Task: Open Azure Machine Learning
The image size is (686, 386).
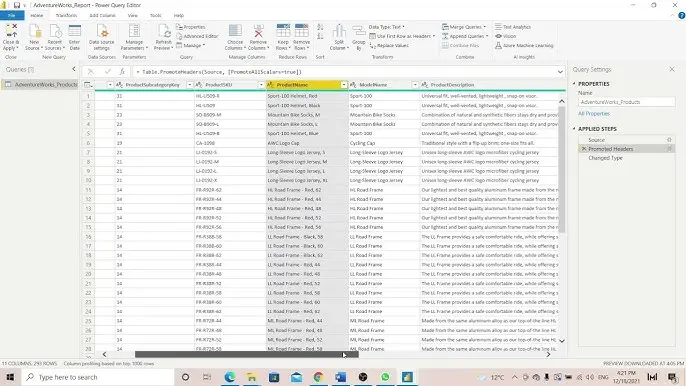Action: pyautogui.click(x=524, y=45)
